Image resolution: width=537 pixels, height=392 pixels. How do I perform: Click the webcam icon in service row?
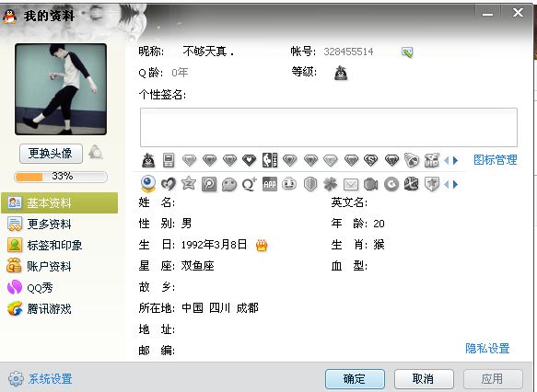[148, 184]
